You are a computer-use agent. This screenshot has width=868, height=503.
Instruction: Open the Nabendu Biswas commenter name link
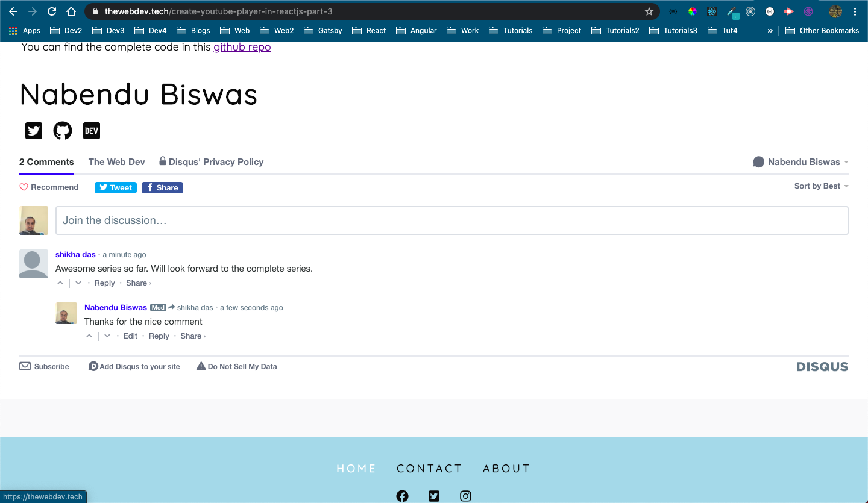click(x=116, y=308)
